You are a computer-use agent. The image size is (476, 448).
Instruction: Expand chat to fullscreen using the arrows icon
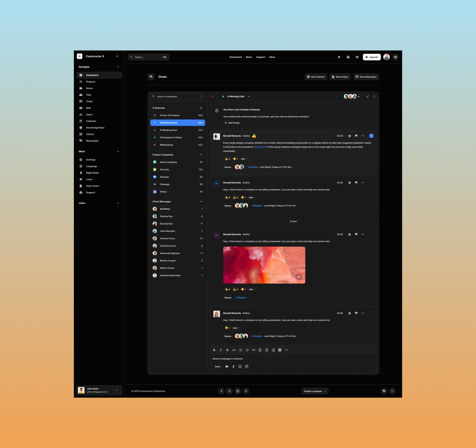[x=368, y=97]
